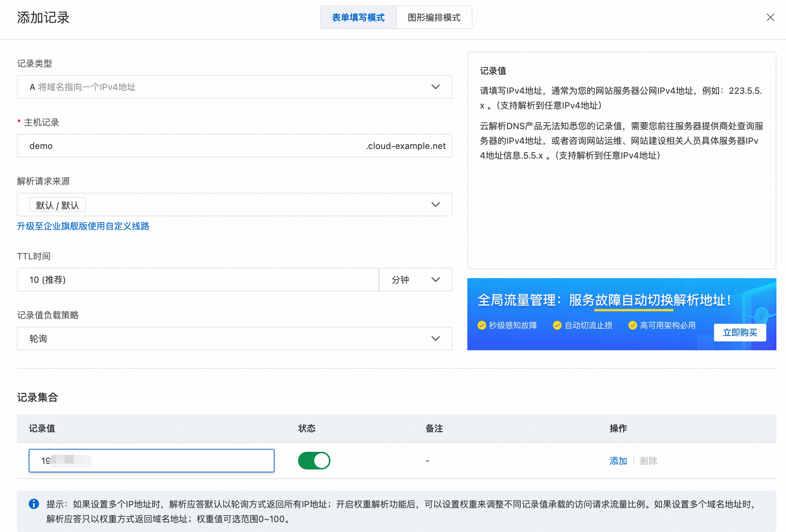Click the checkmark icon beside 秒级感知故障
786x532 pixels.
pos(481,325)
